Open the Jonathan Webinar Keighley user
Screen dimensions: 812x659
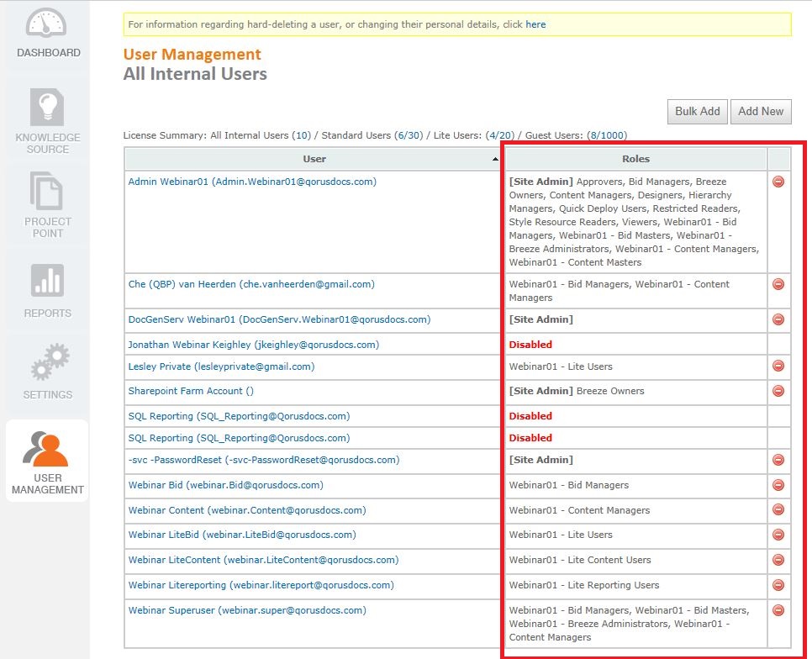click(254, 345)
